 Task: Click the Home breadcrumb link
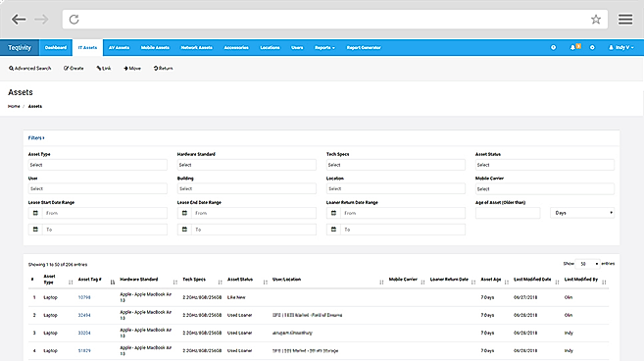(14, 106)
